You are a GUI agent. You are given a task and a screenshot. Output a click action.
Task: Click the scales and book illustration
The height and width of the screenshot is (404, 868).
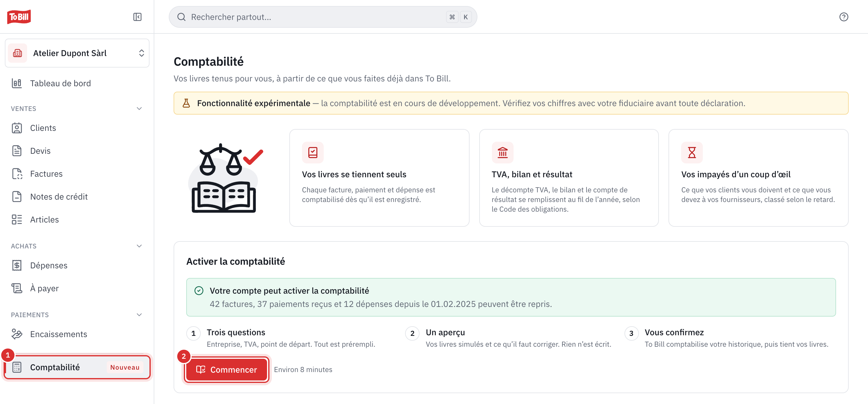coord(226,178)
